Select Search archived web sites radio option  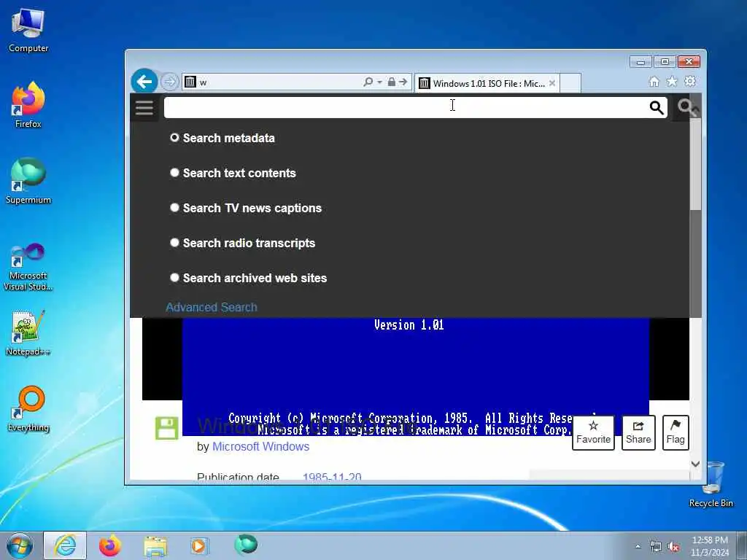tap(175, 278)
